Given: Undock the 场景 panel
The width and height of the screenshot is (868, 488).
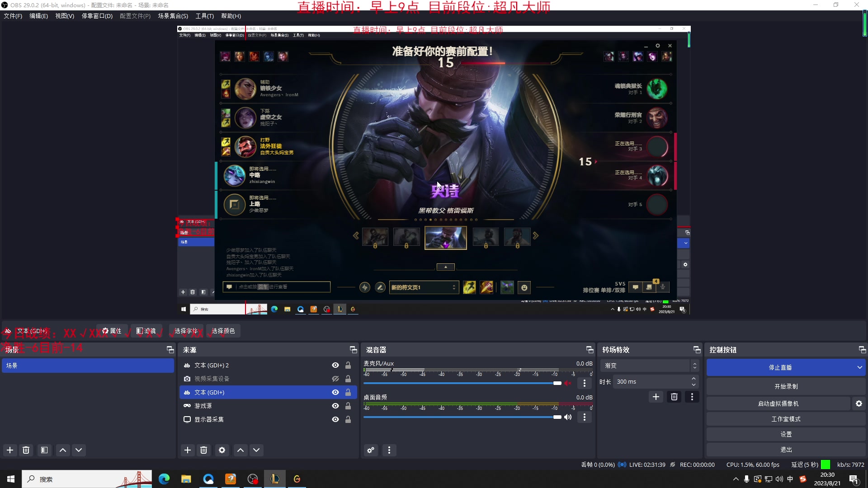Looking at the screenshot, I should (x=170, y=350).
